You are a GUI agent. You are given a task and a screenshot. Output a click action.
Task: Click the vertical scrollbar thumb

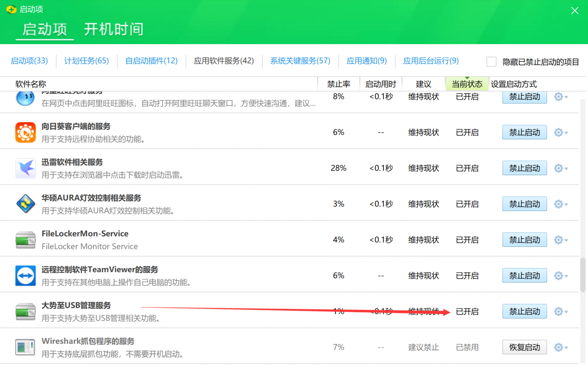pos(582,275)
